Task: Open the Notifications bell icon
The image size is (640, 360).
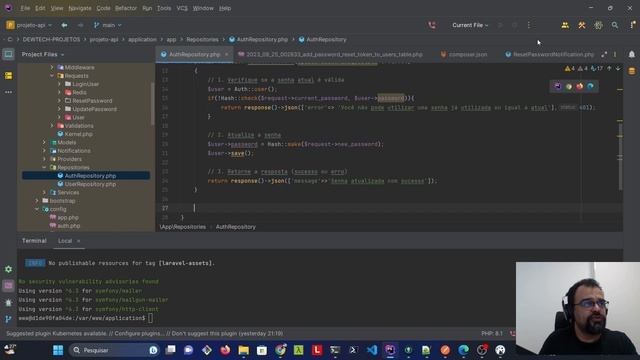Action: [x=632, y=54]
